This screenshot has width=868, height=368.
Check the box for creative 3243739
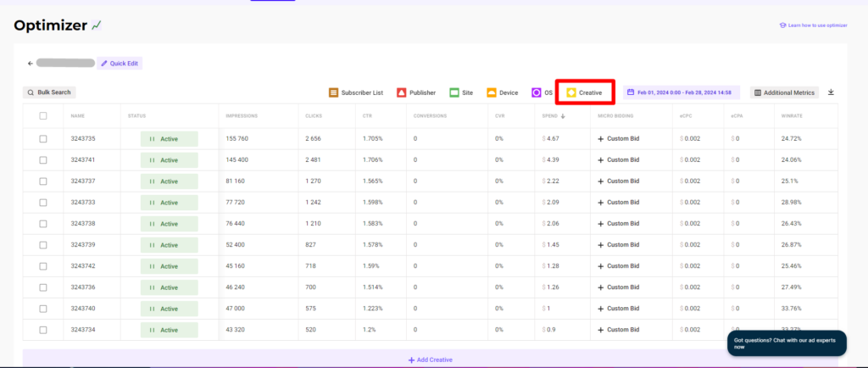tap(43, 245)
